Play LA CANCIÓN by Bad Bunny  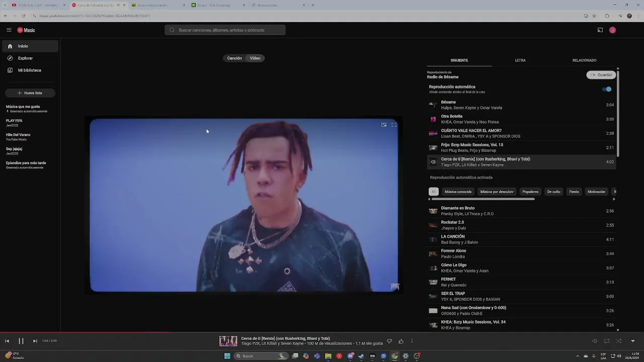click(x=521, y=239)
